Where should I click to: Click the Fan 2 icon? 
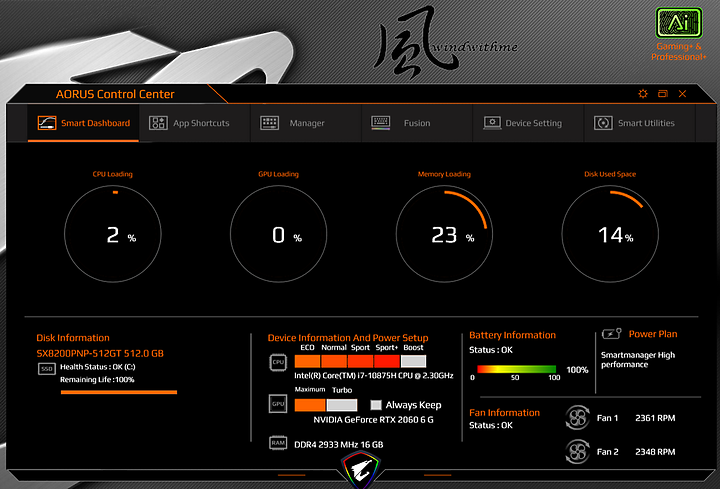tap(577, 452)
